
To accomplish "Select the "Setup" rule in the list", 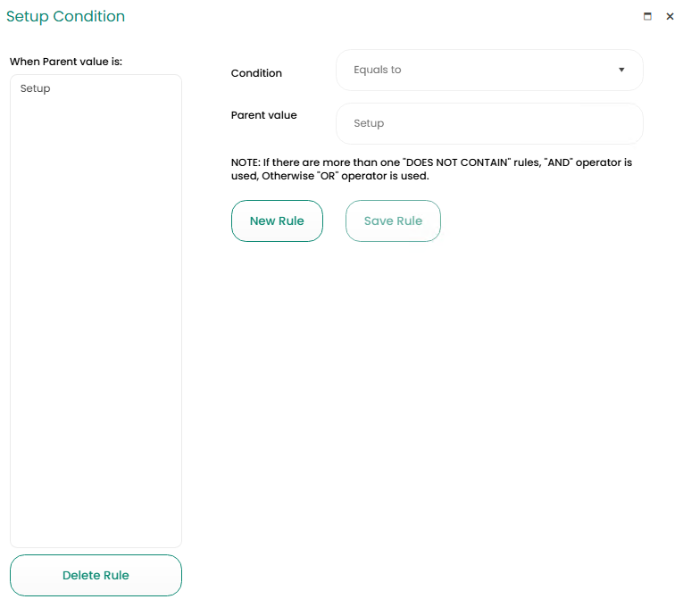I will pos(36,88).
